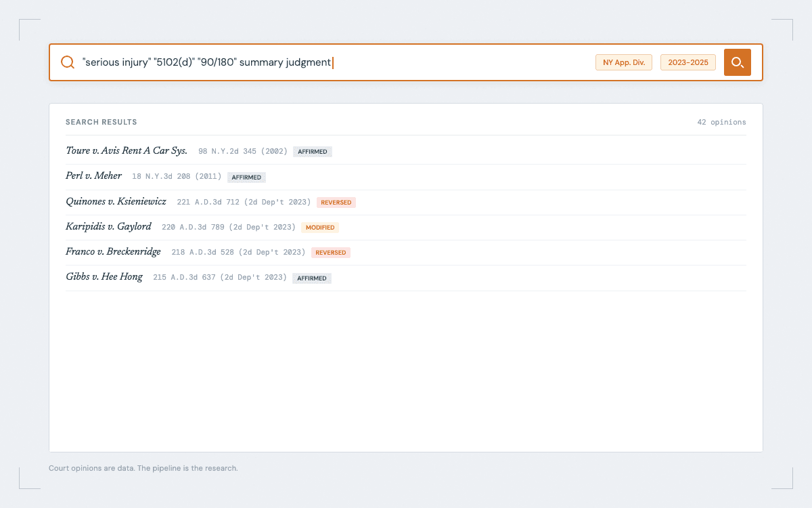This screenshot has height=508, width=812.
Task: Click the MODIFIED badge beside Karipidis v. Gaylord
Action: (319, 227)
